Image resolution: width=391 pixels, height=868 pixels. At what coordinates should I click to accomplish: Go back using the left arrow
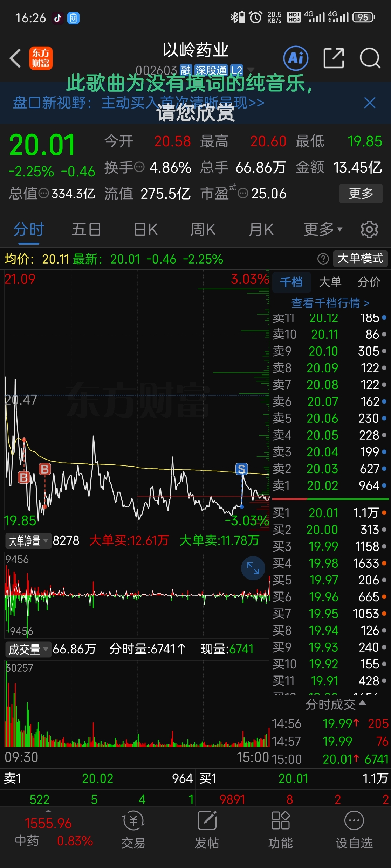[x=15, y=58]
